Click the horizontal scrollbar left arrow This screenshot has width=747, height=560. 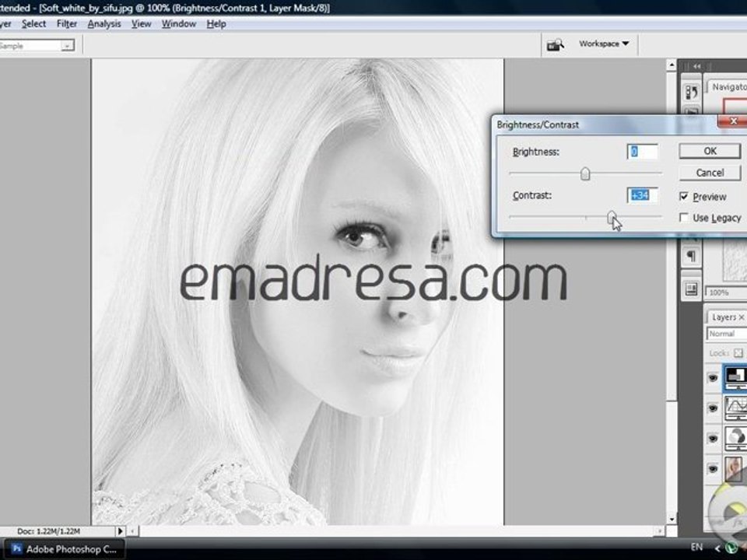coord(133,530)
